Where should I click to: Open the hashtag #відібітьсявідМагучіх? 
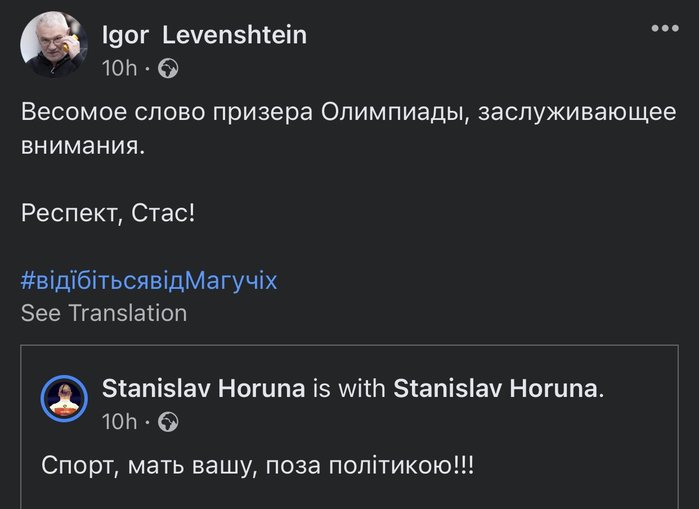point(149,281)
